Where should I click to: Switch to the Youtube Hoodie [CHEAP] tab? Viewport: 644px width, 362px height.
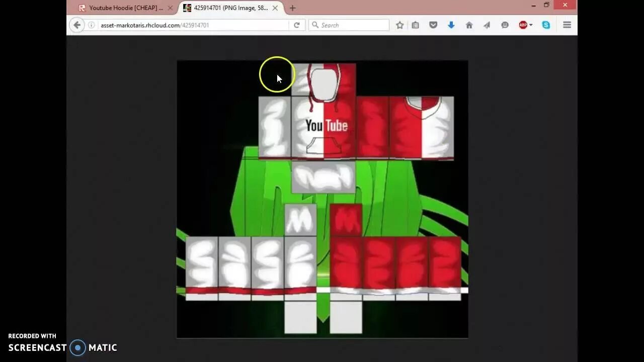pos(126,8)
